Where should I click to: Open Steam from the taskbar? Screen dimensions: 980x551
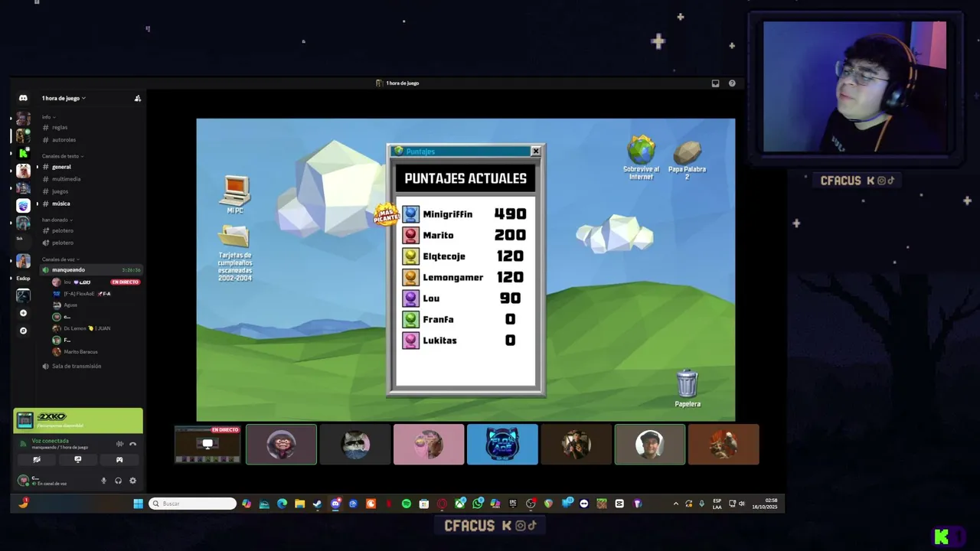317,504
